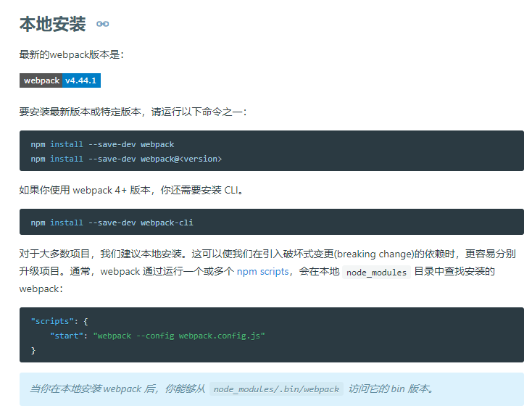This screenshot has width=532, height=411.
Task: Click the line 要安装最新版本或特定版本
Action: point(133,112)
